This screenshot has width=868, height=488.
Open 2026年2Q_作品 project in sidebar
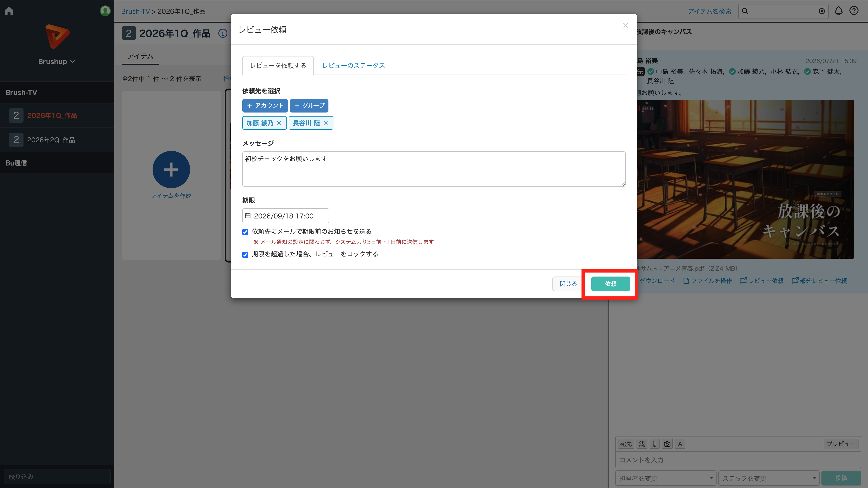point(57,140)
